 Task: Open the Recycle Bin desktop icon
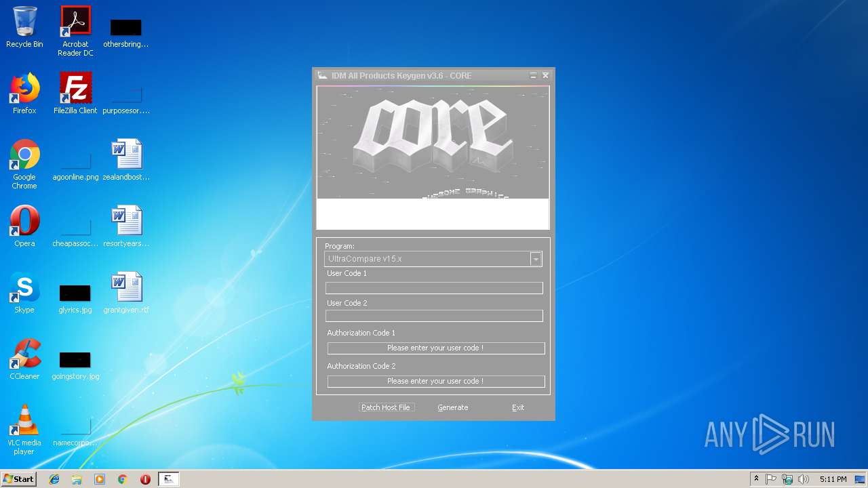(24, 27)
